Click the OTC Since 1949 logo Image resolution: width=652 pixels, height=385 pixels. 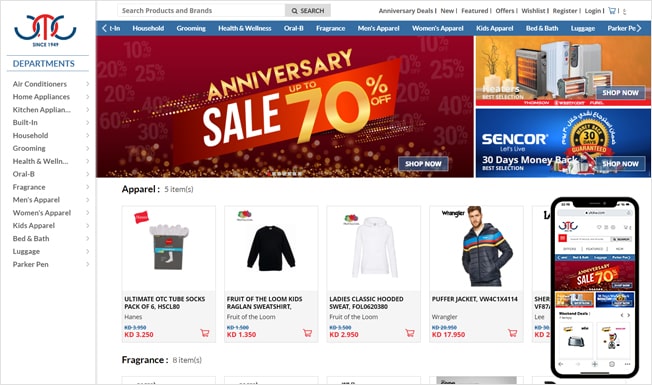pos(45,30)
